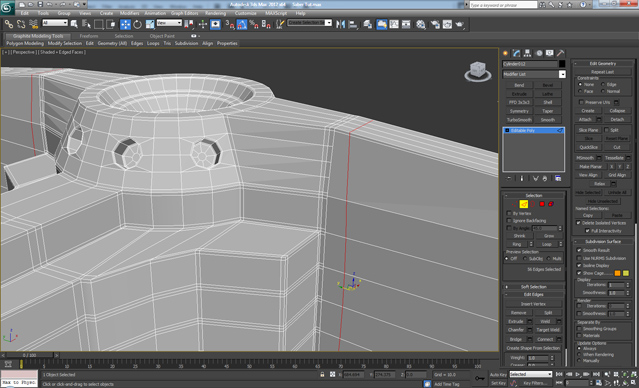
Task: Collapse the Subdivision Surface rollout
Action: click(604, 241)
